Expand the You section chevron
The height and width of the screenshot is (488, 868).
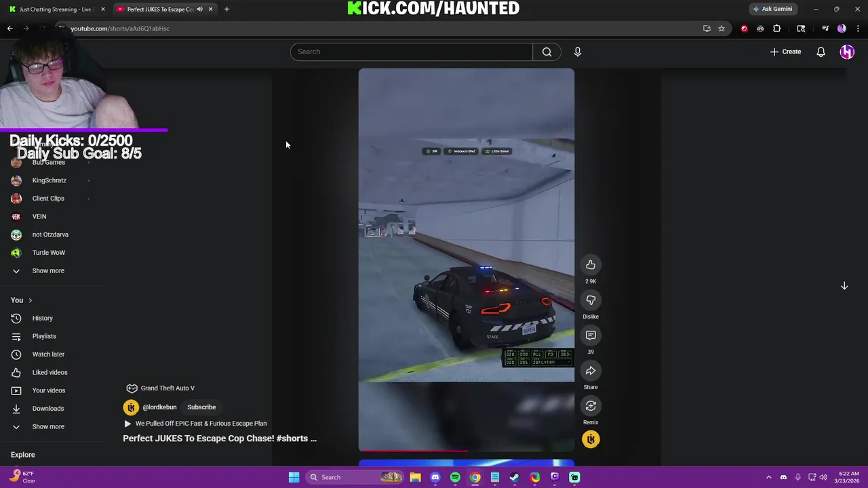tap(30, 300)
